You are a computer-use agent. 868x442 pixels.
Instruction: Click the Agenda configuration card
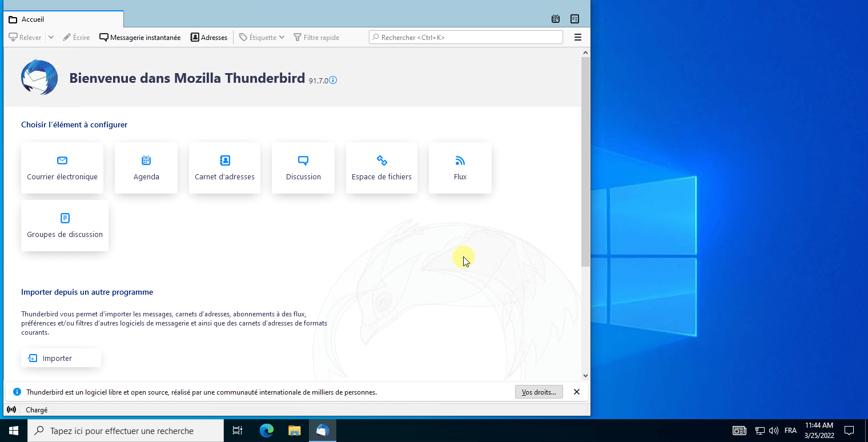click(x=146, y=168)
